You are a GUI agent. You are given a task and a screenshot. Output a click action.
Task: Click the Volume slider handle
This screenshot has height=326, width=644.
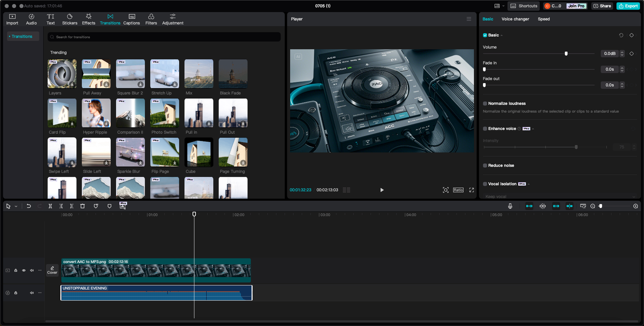[566, 53]
